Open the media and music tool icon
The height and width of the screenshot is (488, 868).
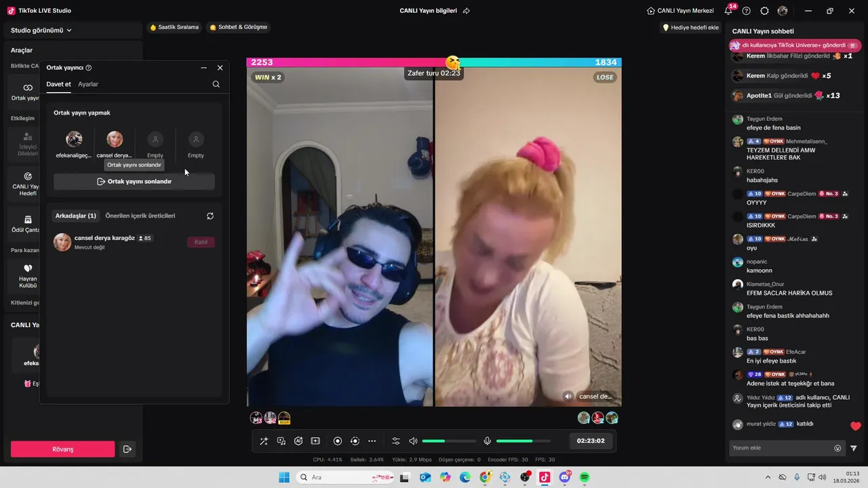(281, 441)
